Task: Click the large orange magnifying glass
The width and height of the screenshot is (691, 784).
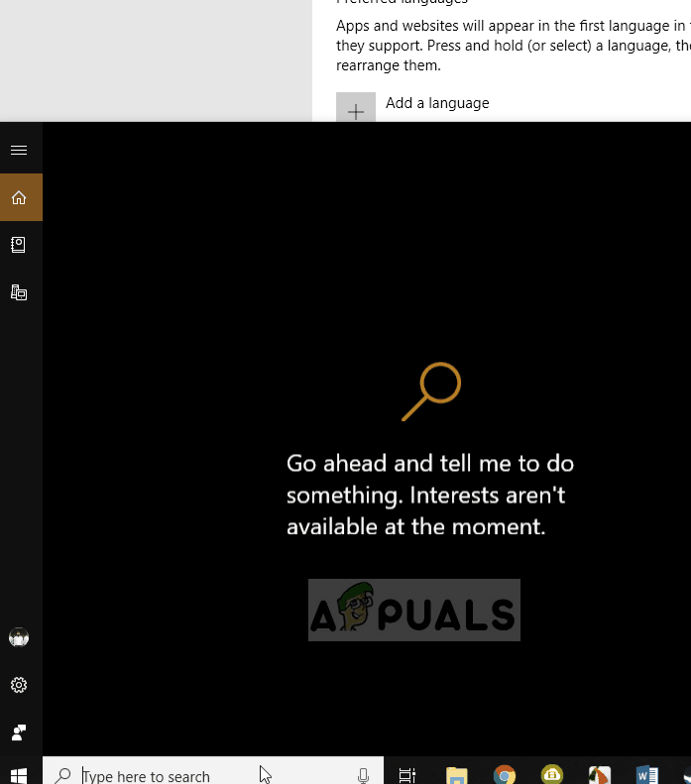Action: point(431,392)
